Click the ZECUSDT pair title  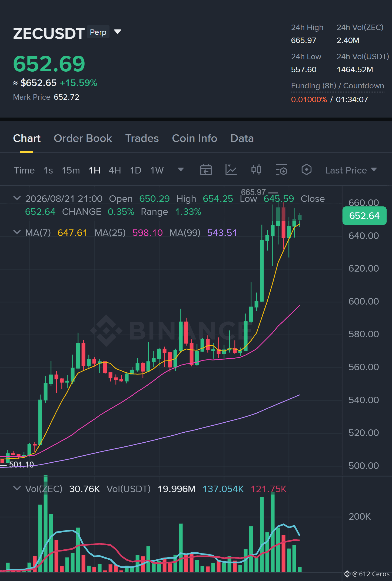tap(49, 34)
